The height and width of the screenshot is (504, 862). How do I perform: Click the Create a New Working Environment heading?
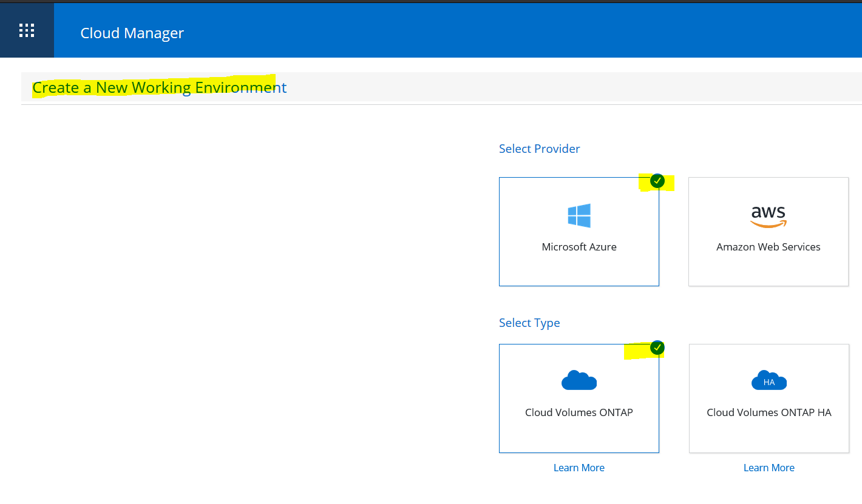point(159,87)
